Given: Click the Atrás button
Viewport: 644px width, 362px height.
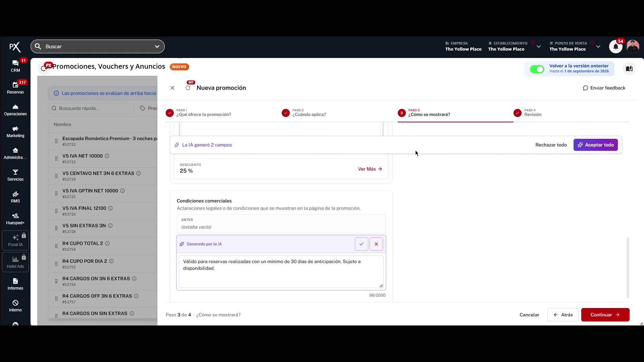Looking at the screenshot, I should tap(563, 315).
